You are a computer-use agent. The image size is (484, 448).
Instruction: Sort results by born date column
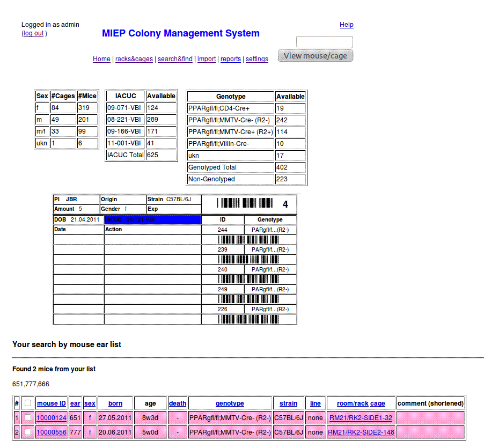coord(115,403)
